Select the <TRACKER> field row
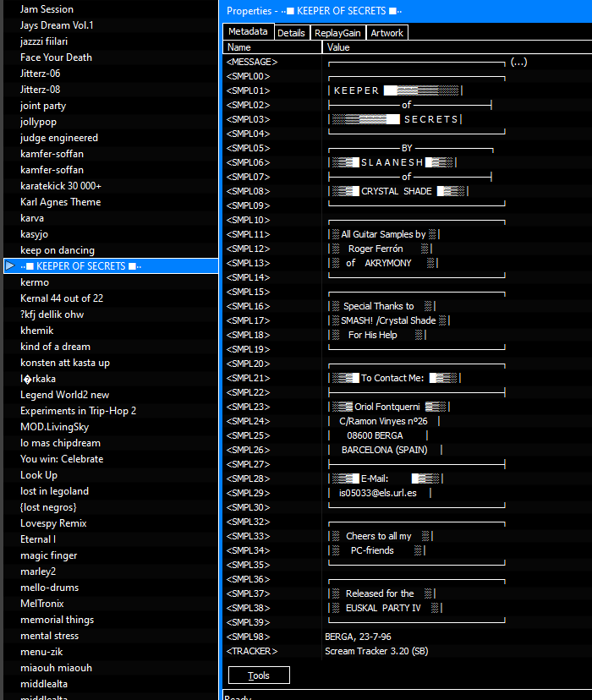This screenshot has height=700, width=592. [x=252, y=651]
